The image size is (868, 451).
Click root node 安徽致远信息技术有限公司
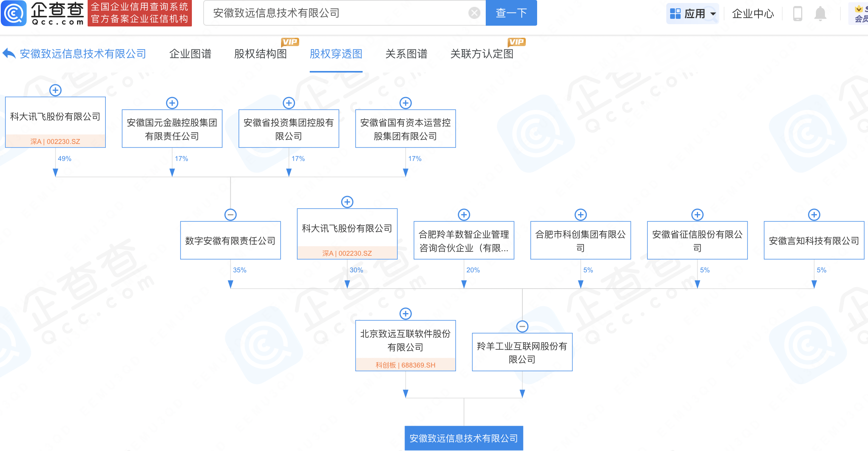(464, 438)
